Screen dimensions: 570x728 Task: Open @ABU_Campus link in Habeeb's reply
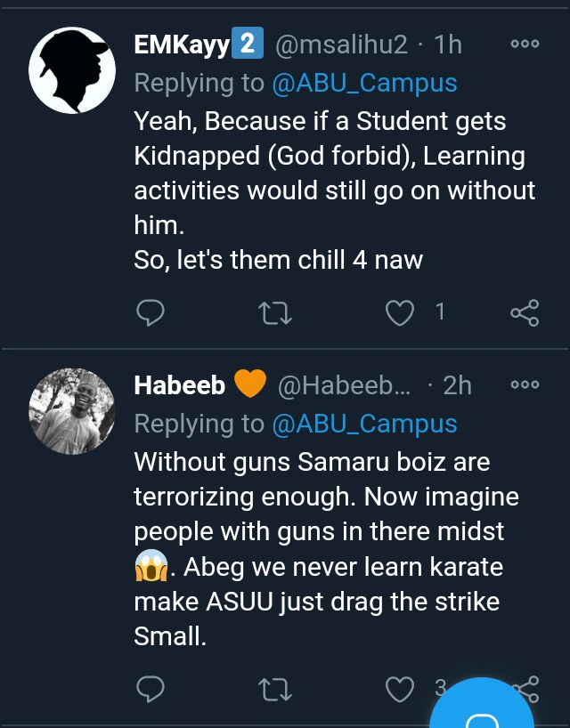[x=365, y=424]
